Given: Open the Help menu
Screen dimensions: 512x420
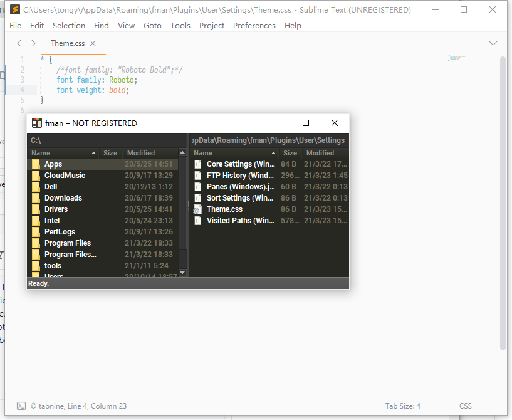Looking at the screenshot, I should [x=293, y=26].
